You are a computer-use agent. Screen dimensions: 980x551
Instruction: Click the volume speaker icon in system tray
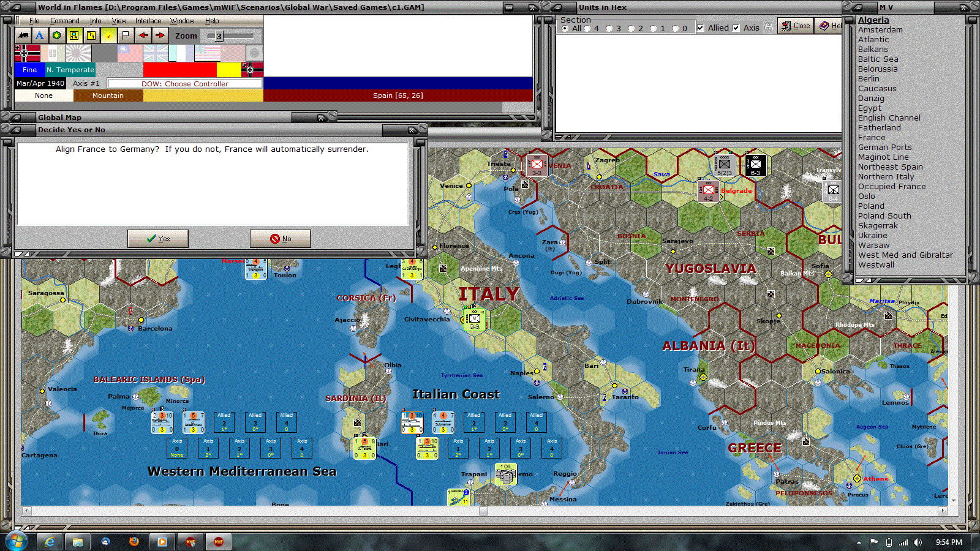pos(918,542)
